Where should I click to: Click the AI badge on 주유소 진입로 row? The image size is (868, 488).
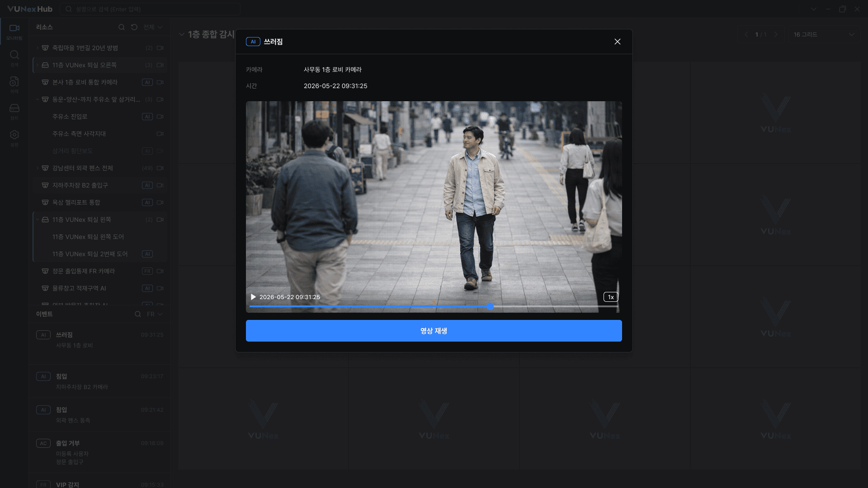[x=147, y=117]
